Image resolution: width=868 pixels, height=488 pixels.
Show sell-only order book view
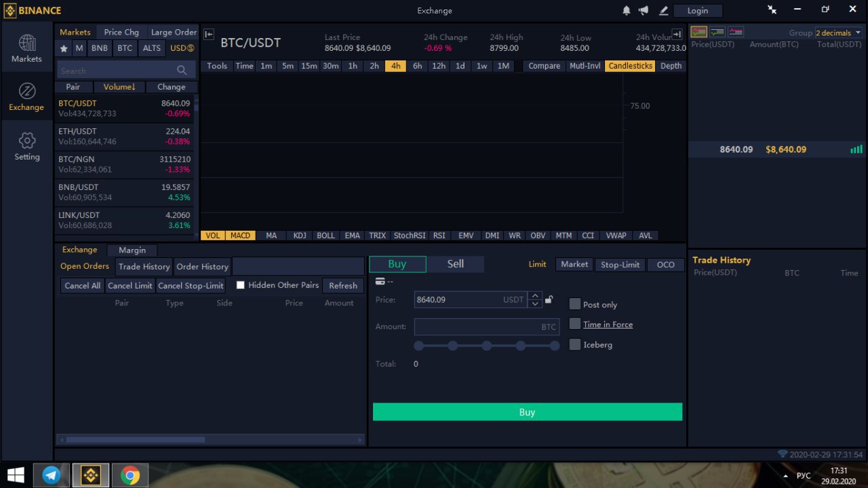(x=735, y=32)
